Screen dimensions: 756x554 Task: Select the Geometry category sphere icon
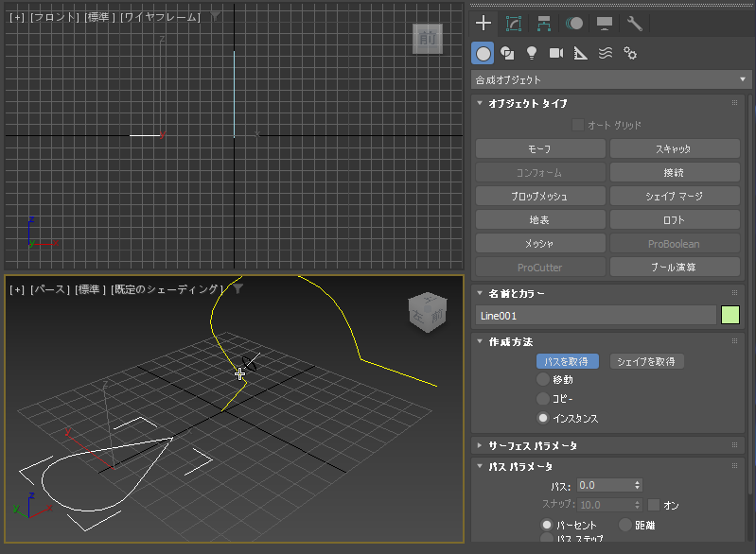click(x=483, y=54)
